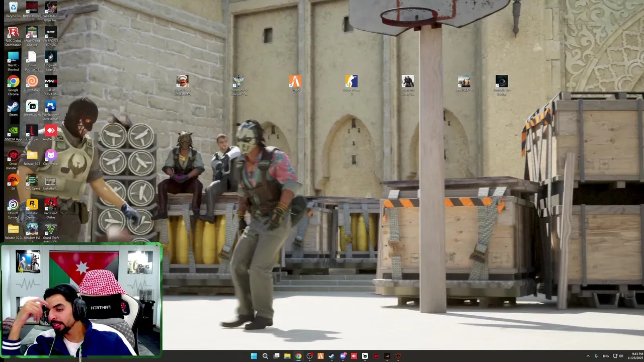The height and width of the screenshot is (362, 644).
Task: Open the desktop icon with the chef face
Action: click(x=182, y=85)
